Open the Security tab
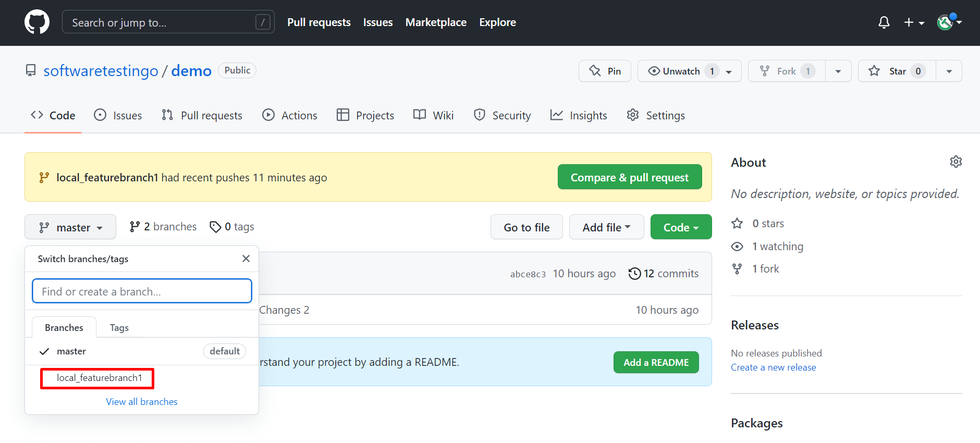980x443 pixels. [x=502, y=115]
